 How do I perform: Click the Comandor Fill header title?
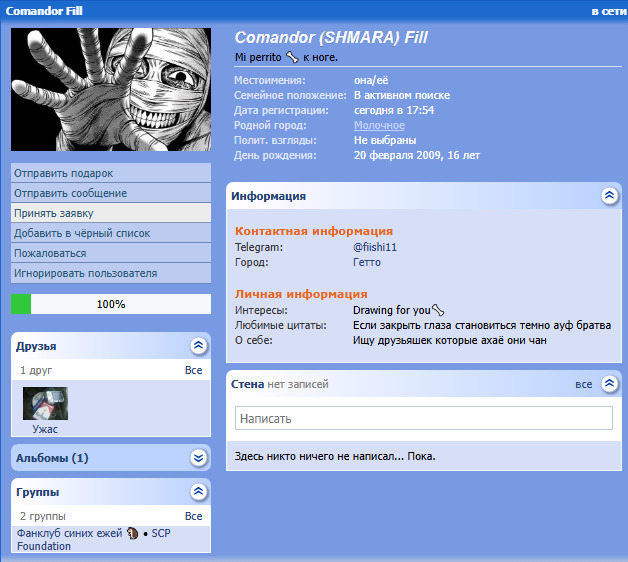coord(44,11)
